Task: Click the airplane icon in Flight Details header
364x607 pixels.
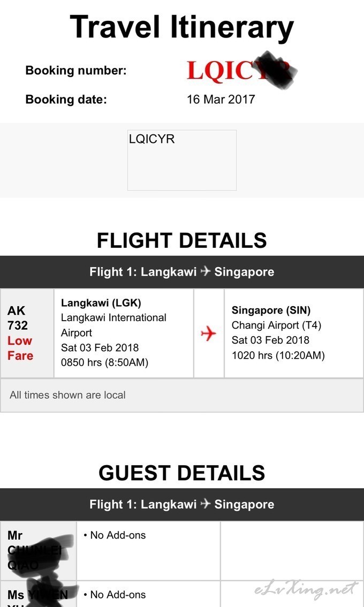Action: pos(206,271)
